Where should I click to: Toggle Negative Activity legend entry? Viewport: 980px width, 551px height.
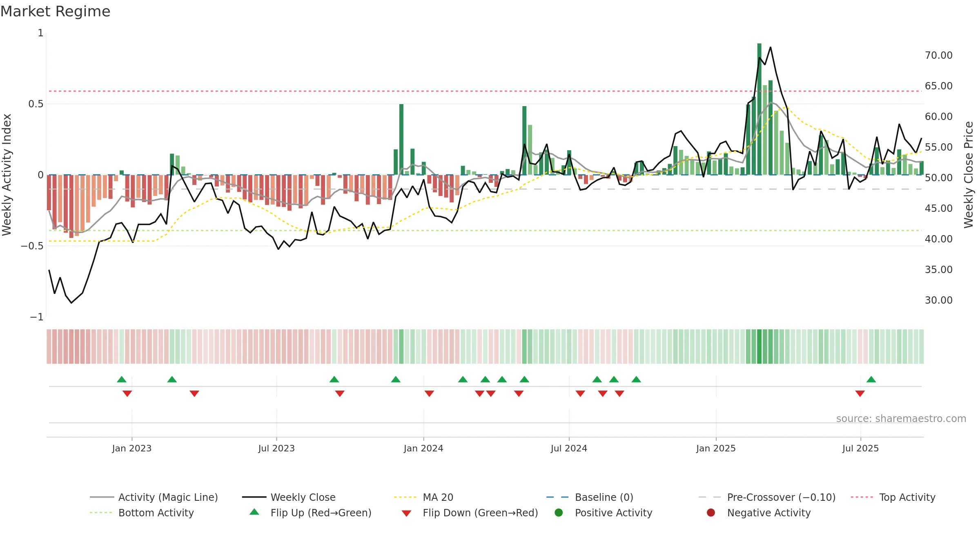coord(759,513)
